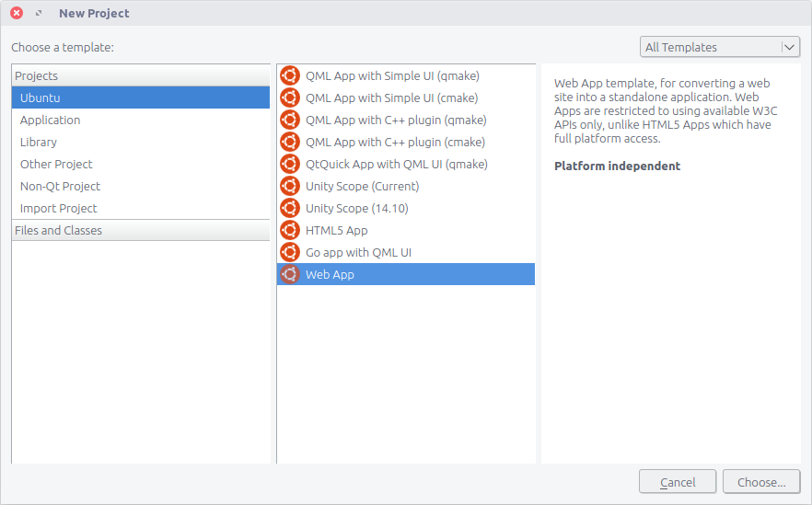Select the Library category
The height and width of the screenshot is (505, 812).
pos(140,142)
